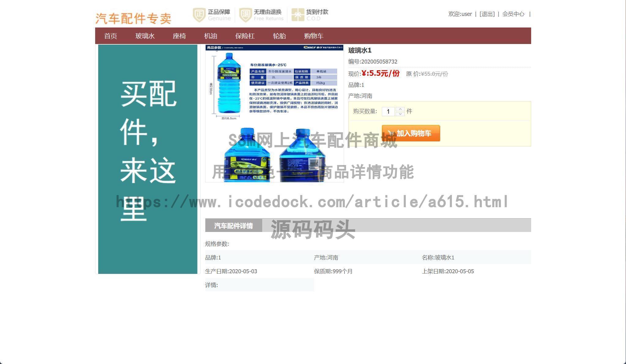Click the 加入购物车 add to cart button
The image size is (626, 364).
tap(411, 133)
